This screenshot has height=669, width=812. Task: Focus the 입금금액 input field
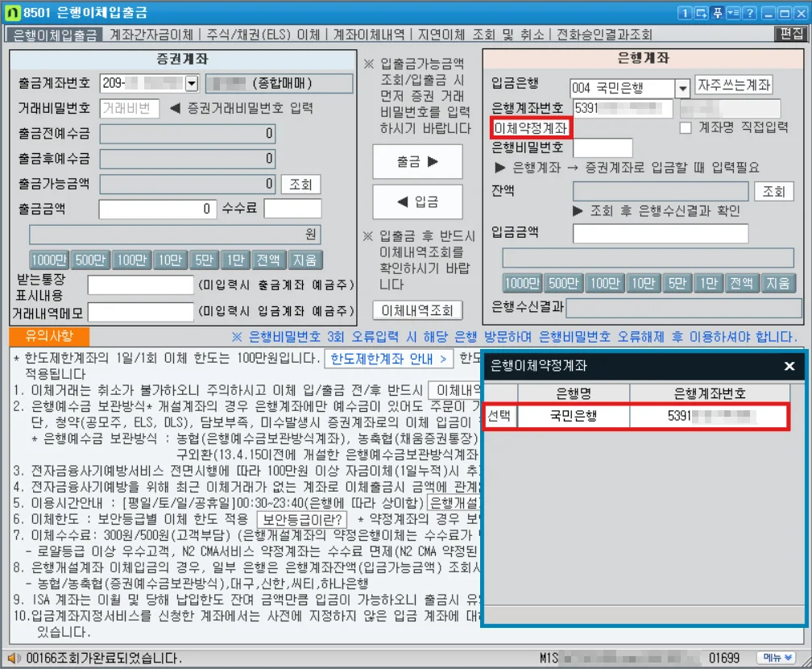pos(661,233)
